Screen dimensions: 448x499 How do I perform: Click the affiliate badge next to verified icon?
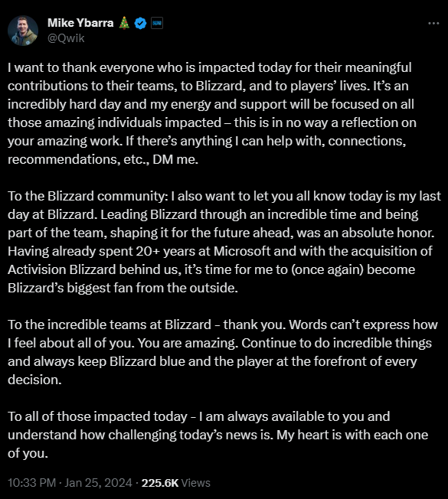tap(157, 23)
